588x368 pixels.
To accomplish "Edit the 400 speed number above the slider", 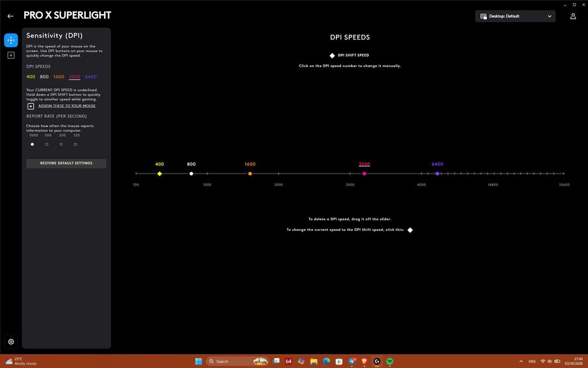I will click(x=159, y=164).
